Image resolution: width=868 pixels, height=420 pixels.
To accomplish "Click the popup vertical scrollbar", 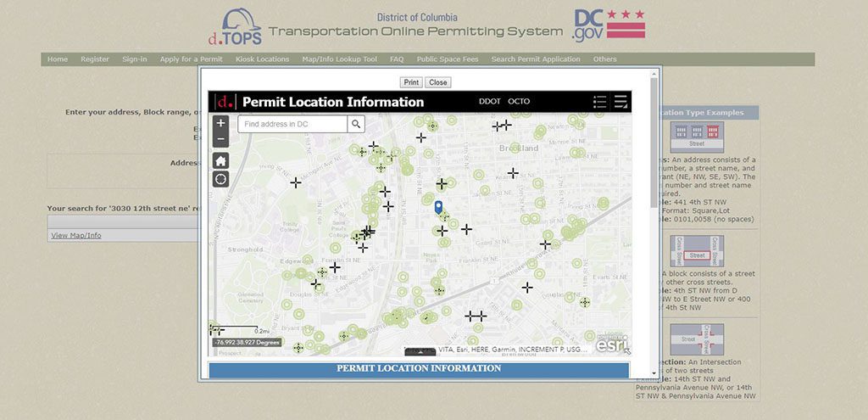I will [x=654, y=170].
